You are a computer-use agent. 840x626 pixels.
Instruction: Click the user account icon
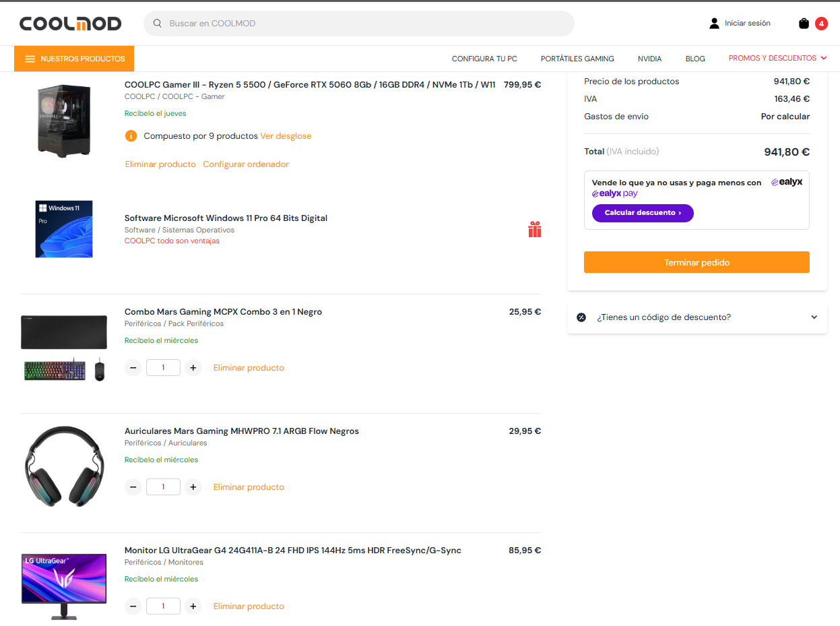click(x=714, y=24)
